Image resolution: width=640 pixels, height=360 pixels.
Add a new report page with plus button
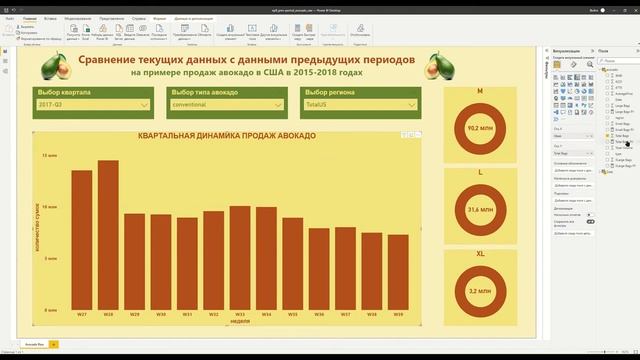point(53,344)
